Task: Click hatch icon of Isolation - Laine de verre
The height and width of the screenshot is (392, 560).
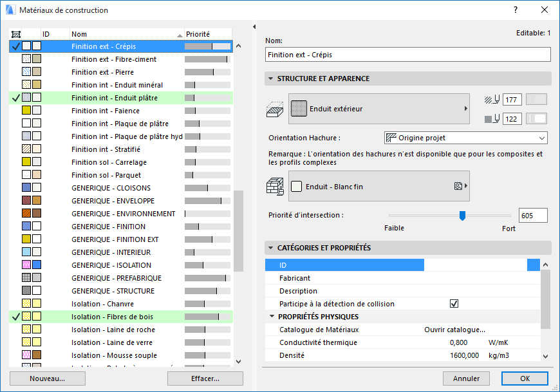Action: click(x=26, y=342)
